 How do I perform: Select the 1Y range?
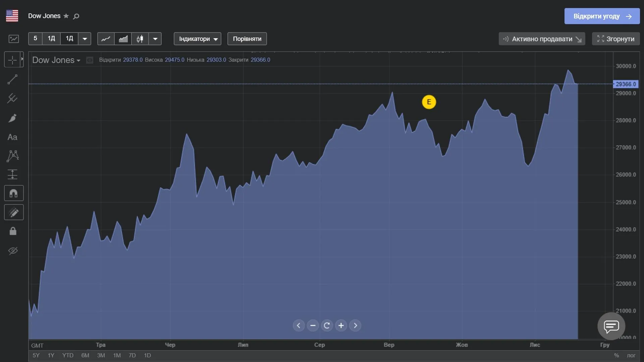pos(51,355)
